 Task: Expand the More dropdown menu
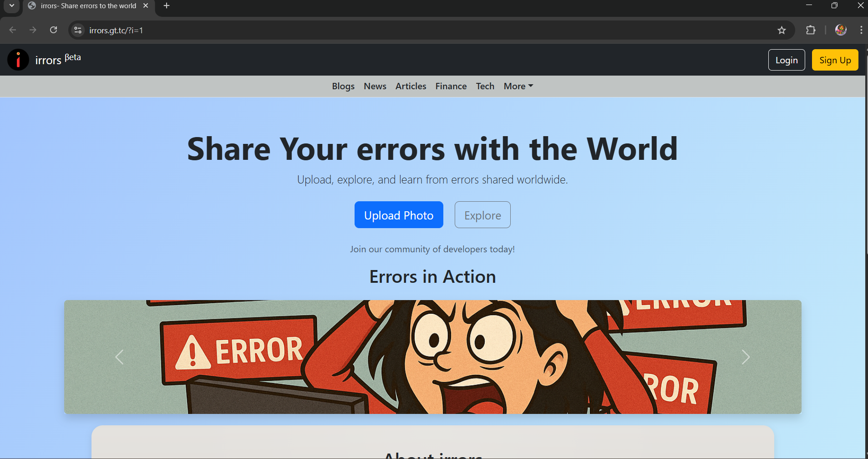[x=518, y=86]
